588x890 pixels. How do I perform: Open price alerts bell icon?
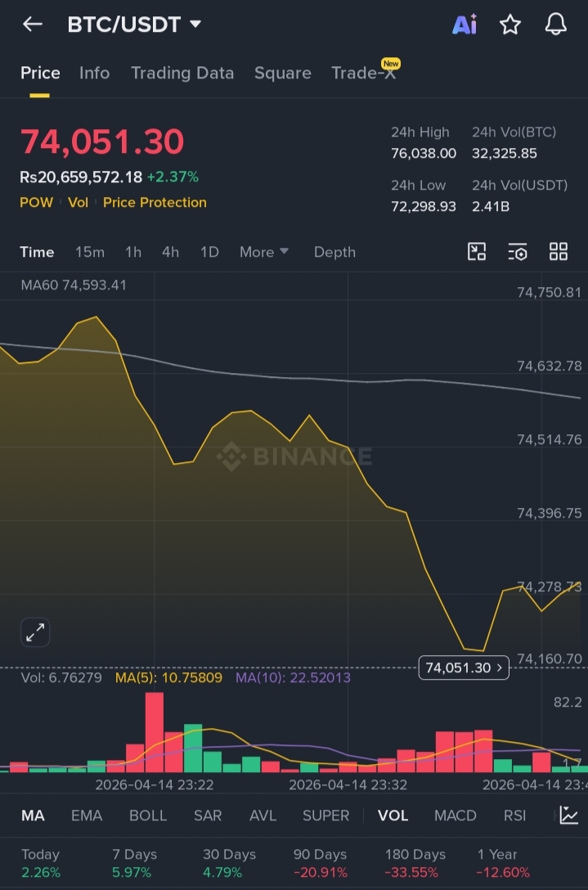(x=555, y=25)
